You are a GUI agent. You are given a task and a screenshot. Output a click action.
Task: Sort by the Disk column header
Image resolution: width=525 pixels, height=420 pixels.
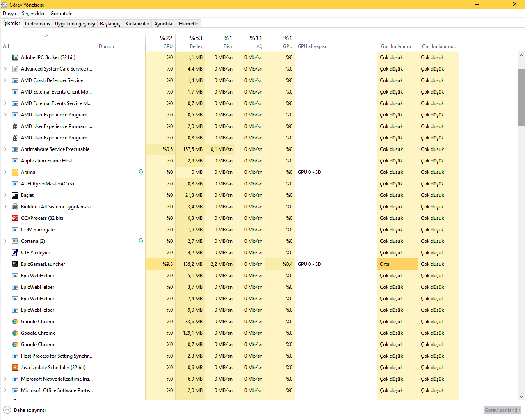coord(220,42)
